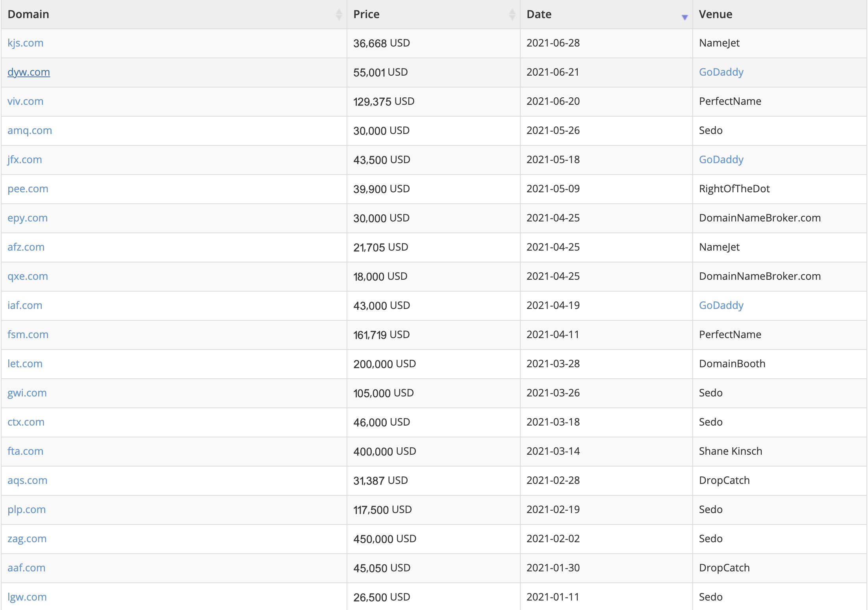The image size is (868, 610).
Task: Open the kjs.com domain link
Action: (x=25, y=43)
